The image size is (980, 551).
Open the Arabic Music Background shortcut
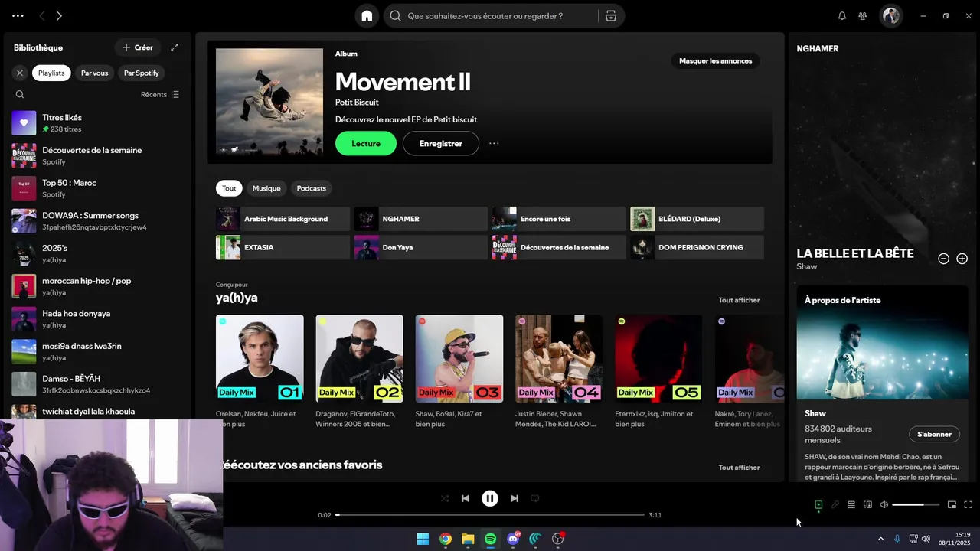click(283, 219)
